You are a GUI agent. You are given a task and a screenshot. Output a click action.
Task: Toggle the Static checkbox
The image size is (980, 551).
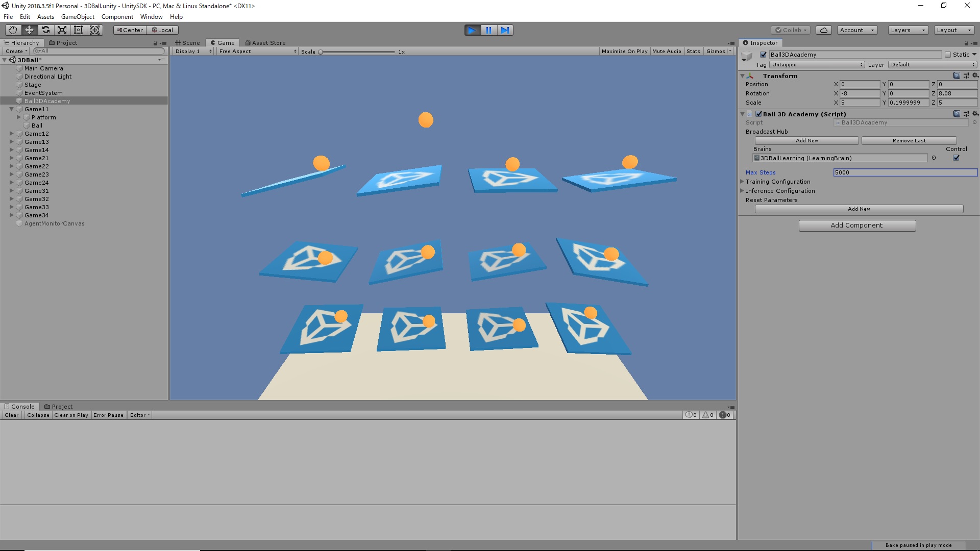coord(948,55)
